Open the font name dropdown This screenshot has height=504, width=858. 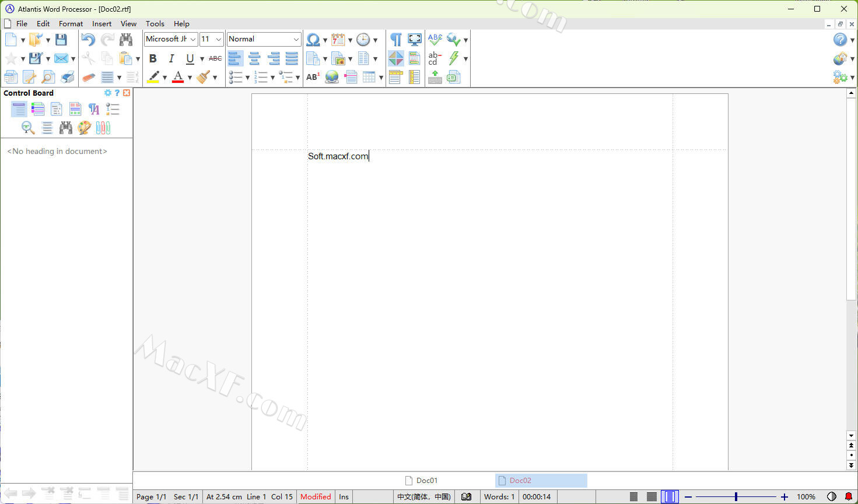pos(192,39)
